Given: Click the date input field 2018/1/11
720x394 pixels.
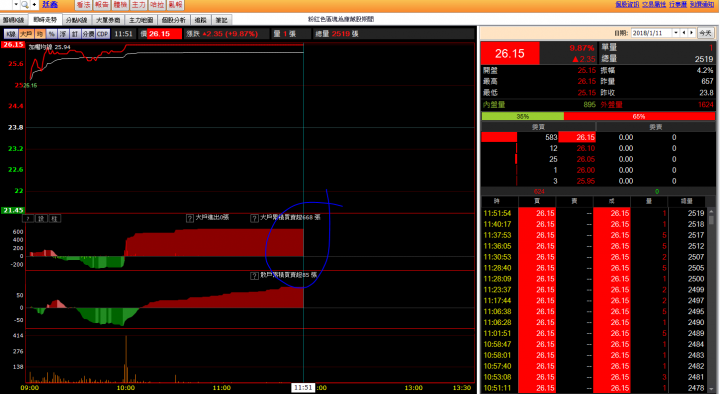Looking at the screenshot, I should click(x=652, y=33).
